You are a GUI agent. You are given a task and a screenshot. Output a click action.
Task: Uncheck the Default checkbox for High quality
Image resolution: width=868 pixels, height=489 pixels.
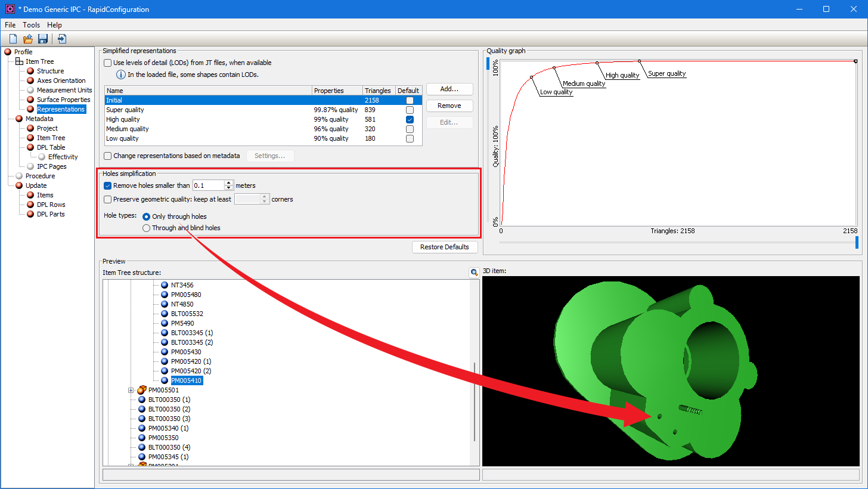click(x=409, y=119)
